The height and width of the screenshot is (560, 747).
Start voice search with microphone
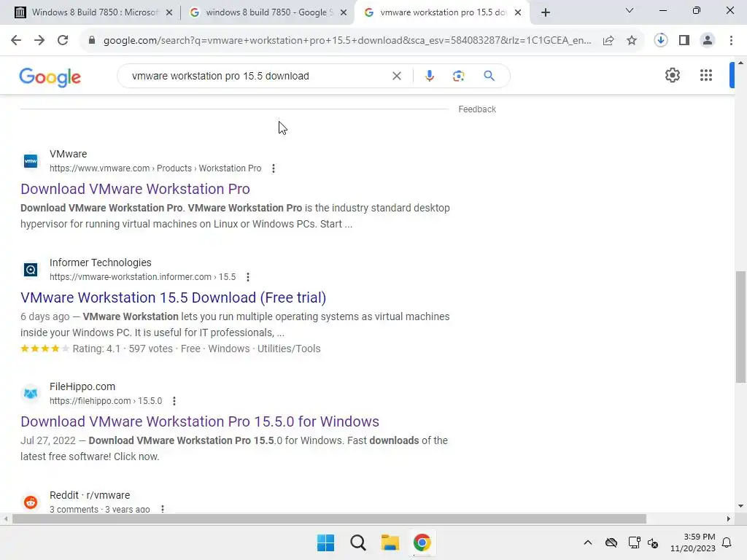pos(429,76)
